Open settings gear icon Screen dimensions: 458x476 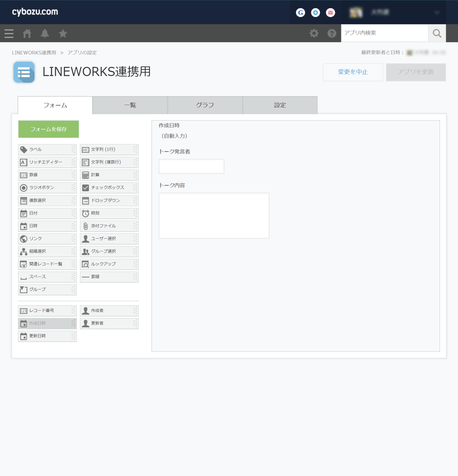(314, 33)
